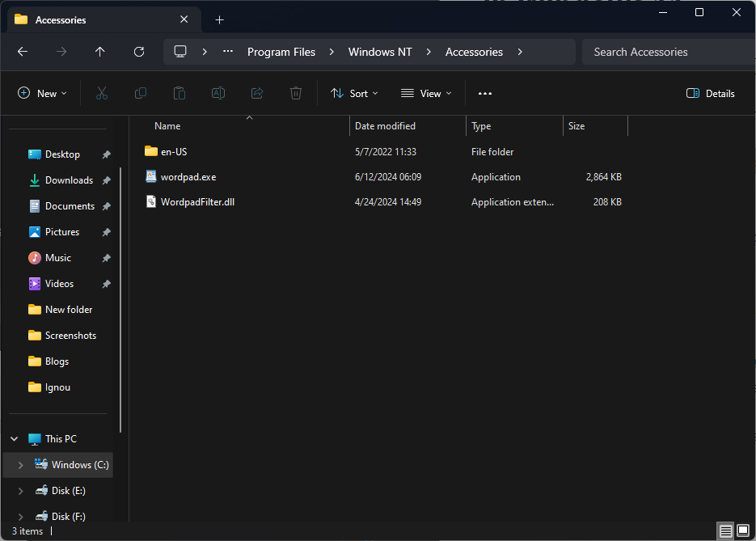Go back to previous folder
Screen dimensions: 756x541
pos(23,52)
